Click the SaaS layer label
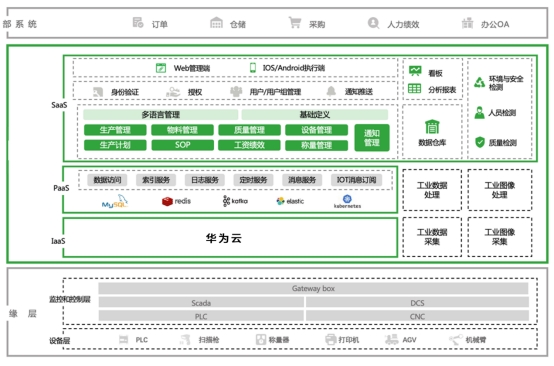This screenshot has width=554, height=366. pos(59,105)
